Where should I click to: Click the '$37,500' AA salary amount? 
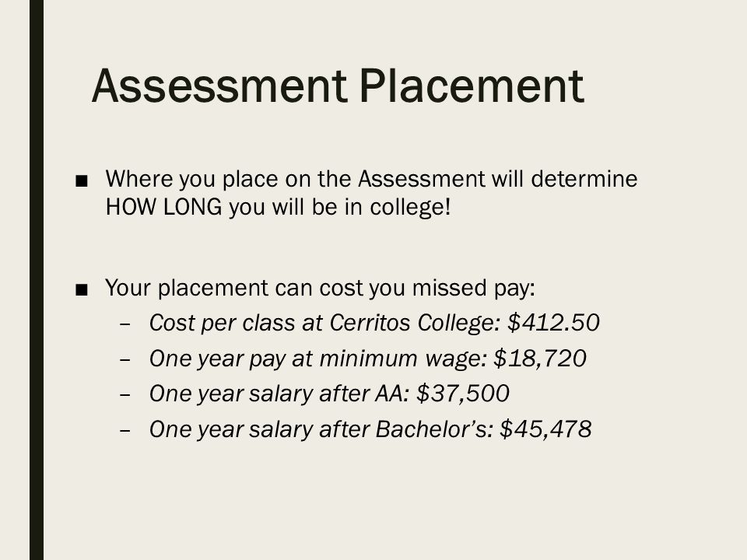point(462,394)
